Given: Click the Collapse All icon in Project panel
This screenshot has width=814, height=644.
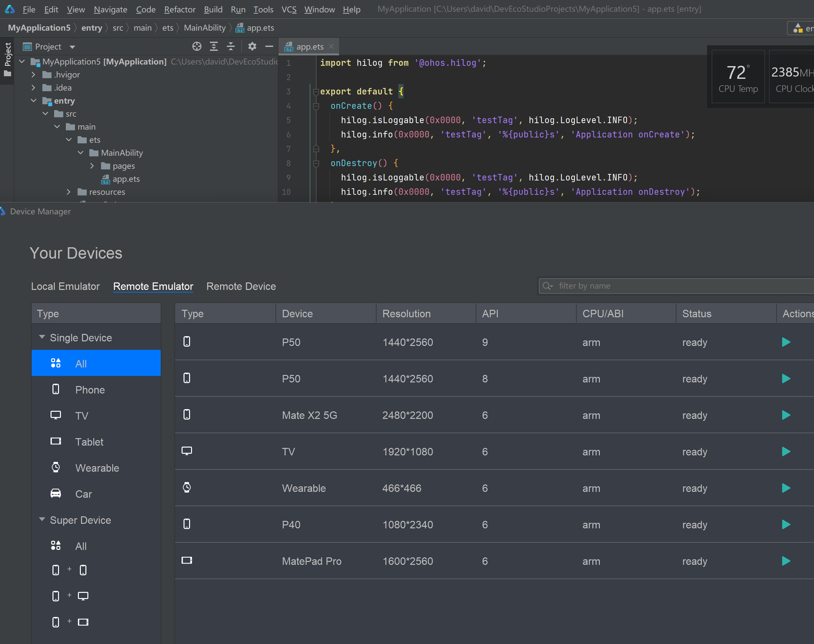Looking at the screenshot, I should tap(230, 46).
